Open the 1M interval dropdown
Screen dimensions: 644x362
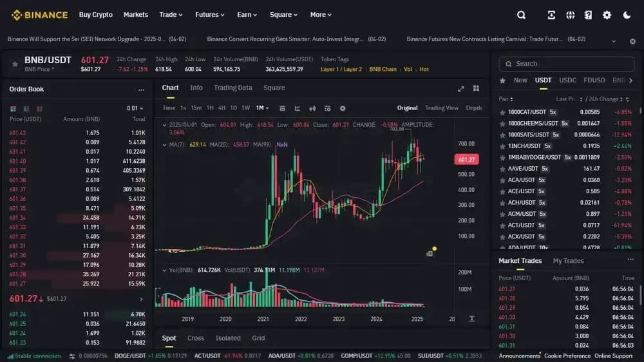coord(262,108)
